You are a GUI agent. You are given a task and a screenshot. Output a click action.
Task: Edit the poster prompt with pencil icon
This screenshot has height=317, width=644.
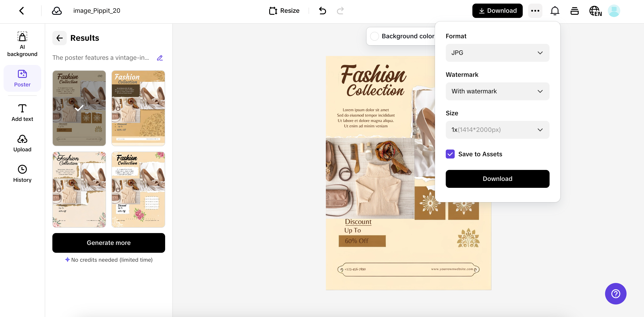160,58
